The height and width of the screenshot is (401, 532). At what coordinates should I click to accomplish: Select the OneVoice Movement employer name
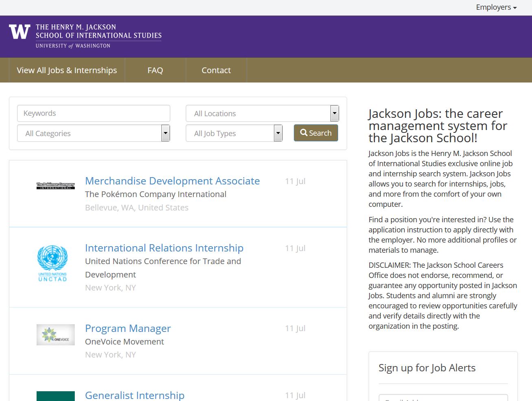tap(124, 342)
